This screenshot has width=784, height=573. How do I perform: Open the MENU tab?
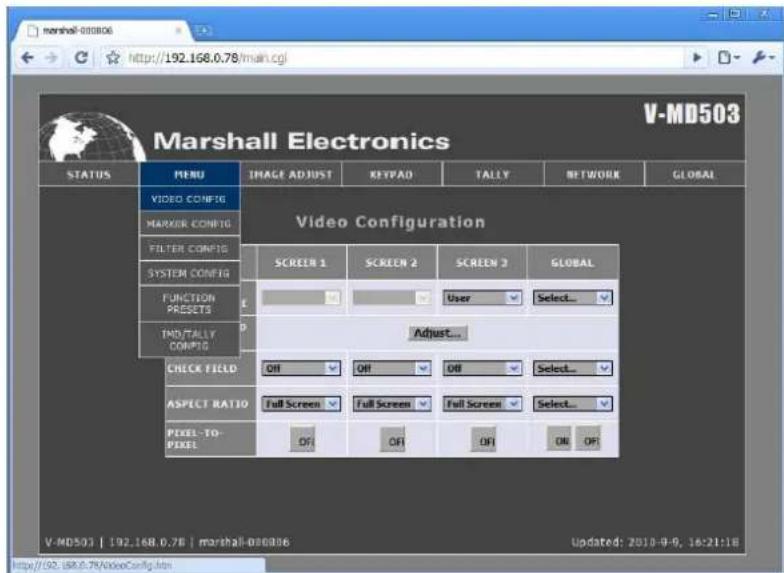click(x=190, y=174)
